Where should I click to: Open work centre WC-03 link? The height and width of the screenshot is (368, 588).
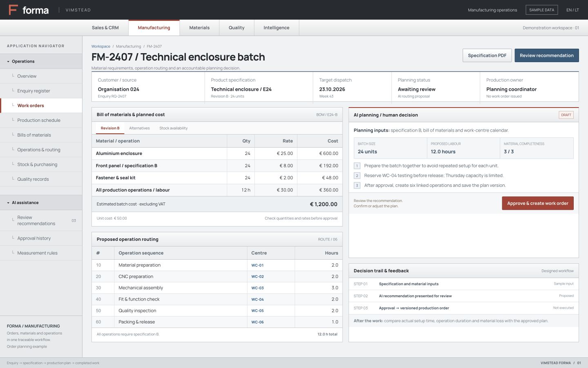(x=258, y=288)
